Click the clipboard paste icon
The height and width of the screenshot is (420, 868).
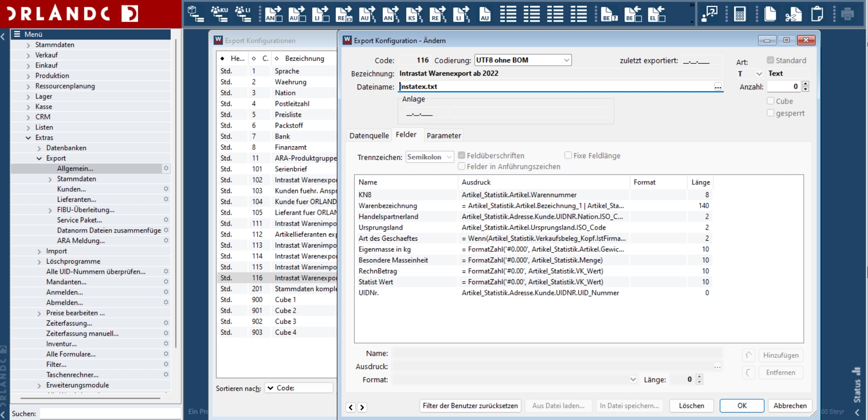[817, 14]
